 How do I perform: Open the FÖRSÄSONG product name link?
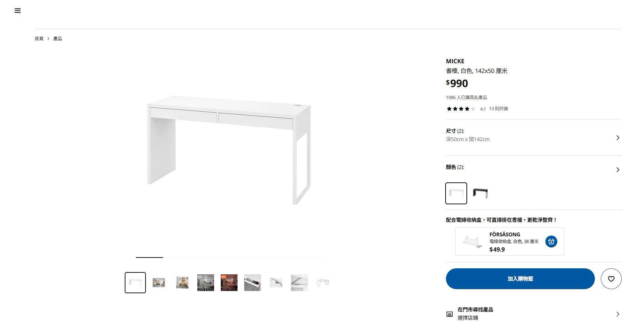[x=504, y=234]
